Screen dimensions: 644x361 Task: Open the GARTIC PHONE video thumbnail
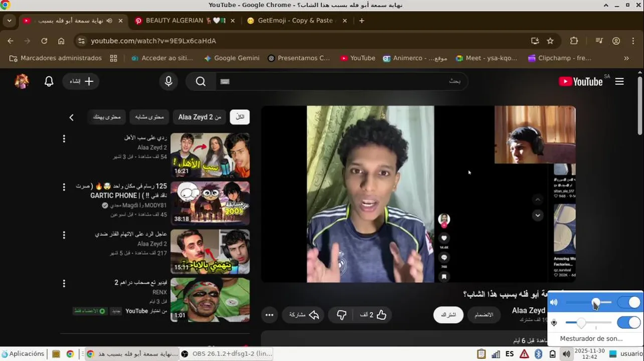click(x=210, y=203)
